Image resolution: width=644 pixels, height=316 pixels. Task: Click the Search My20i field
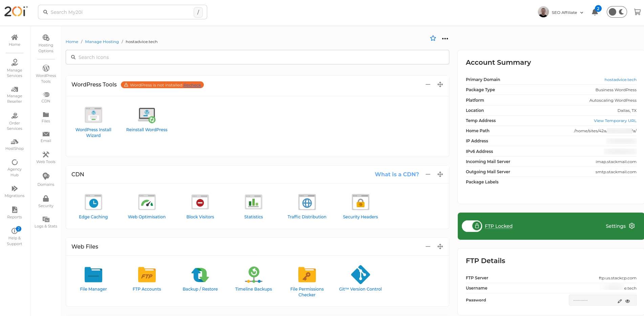123,12
